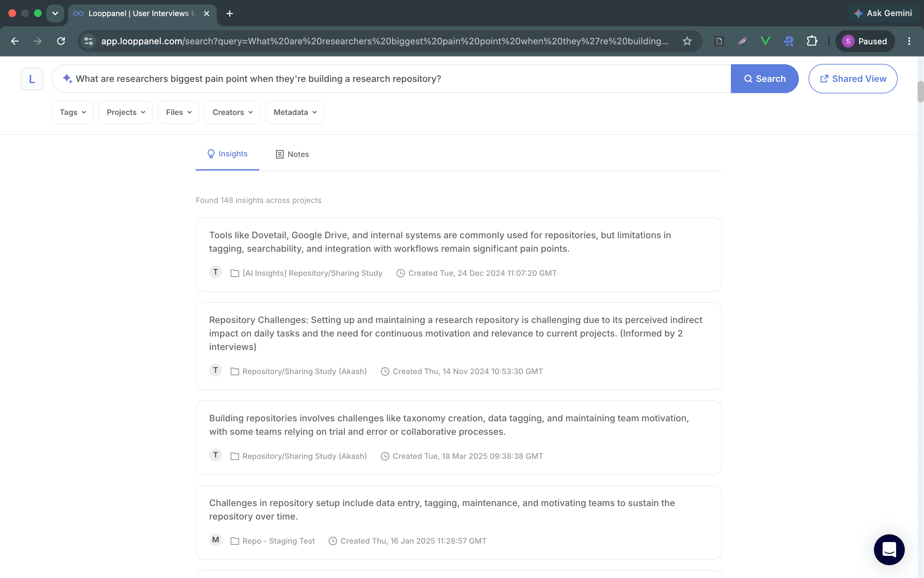Open the tab search dropdown arrow
This screenshot has width=924, height=578.
pyautogui.click(x=55, y=13)
